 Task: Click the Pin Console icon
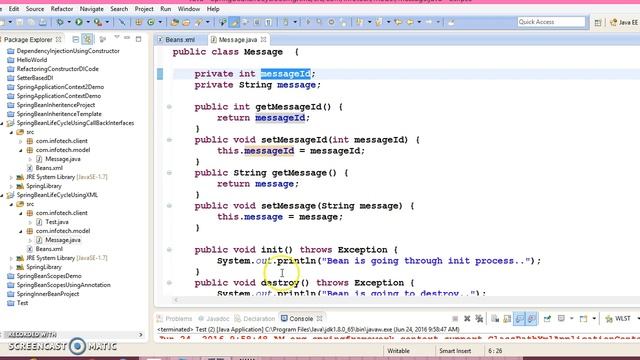pyautogui.click(x=547, y=318)
